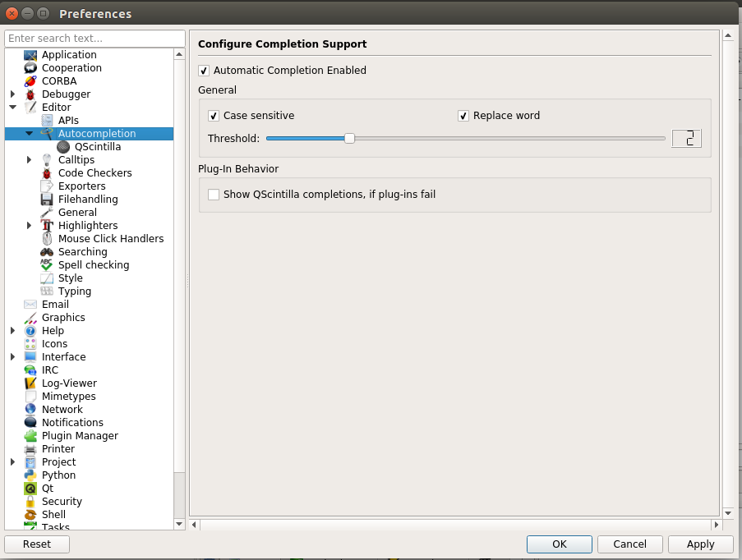Disable Automatic Completion Enabled checkbox
This screenshot has height=560, width=742.
point(205,71)
